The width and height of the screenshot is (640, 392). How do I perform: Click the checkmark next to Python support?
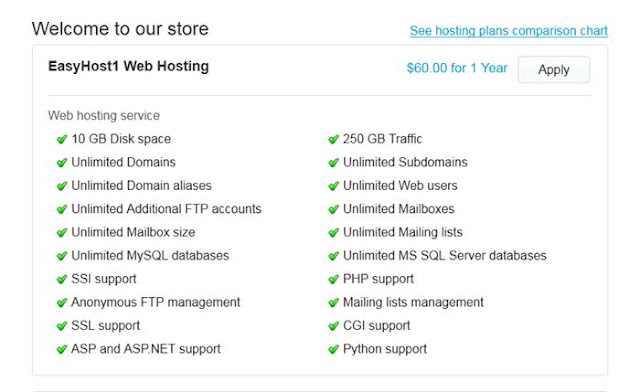click(x=333, y=349)
